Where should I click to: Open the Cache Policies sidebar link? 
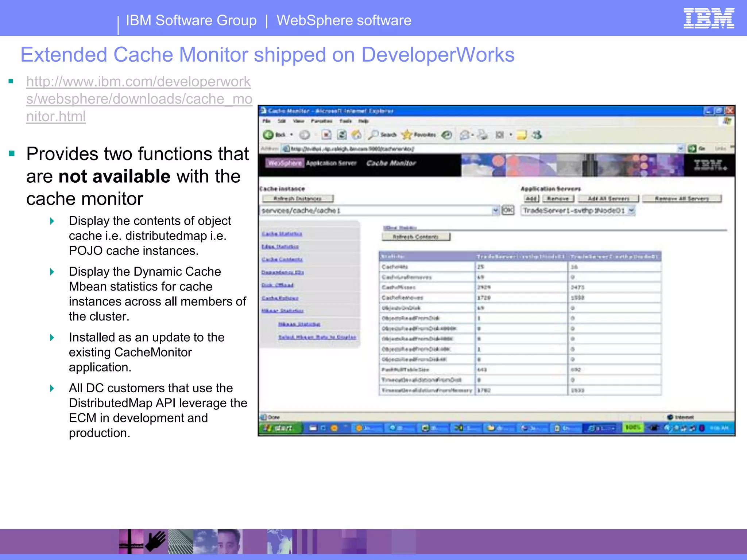[x=280, y=298]
